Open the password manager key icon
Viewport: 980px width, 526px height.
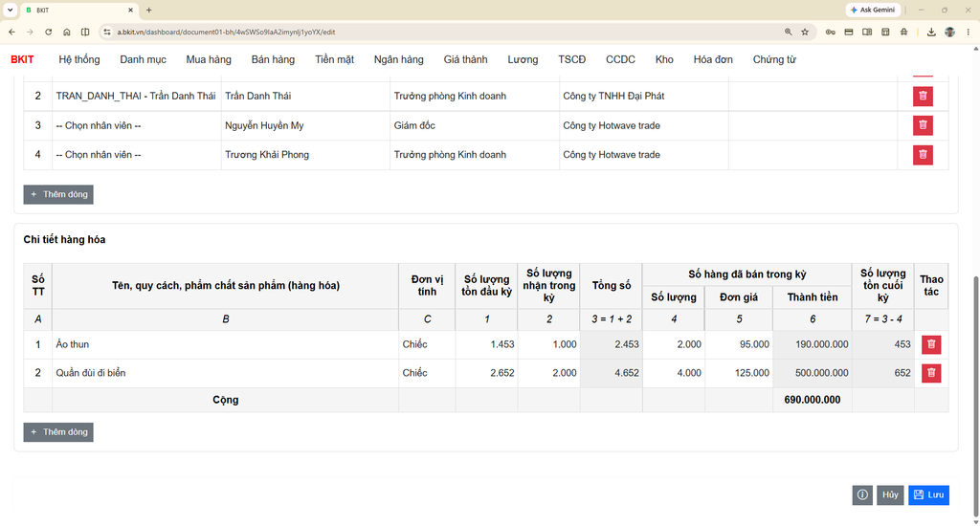(830, 32)
